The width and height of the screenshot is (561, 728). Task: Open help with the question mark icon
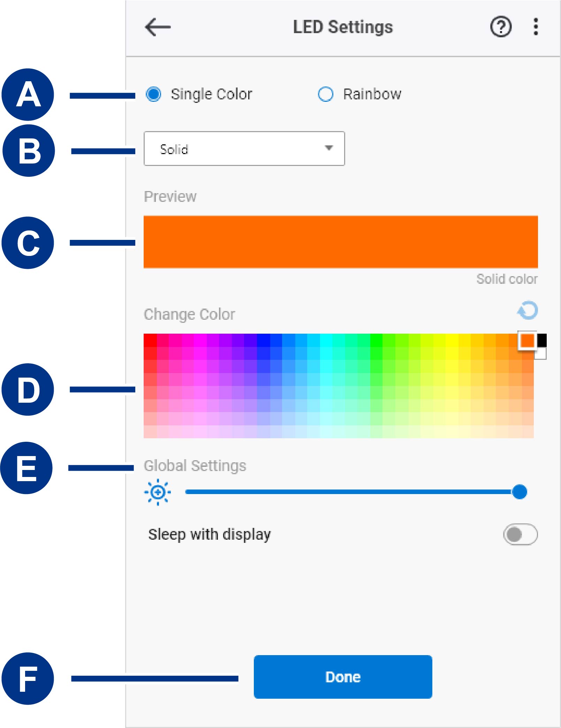coord(501,27)
